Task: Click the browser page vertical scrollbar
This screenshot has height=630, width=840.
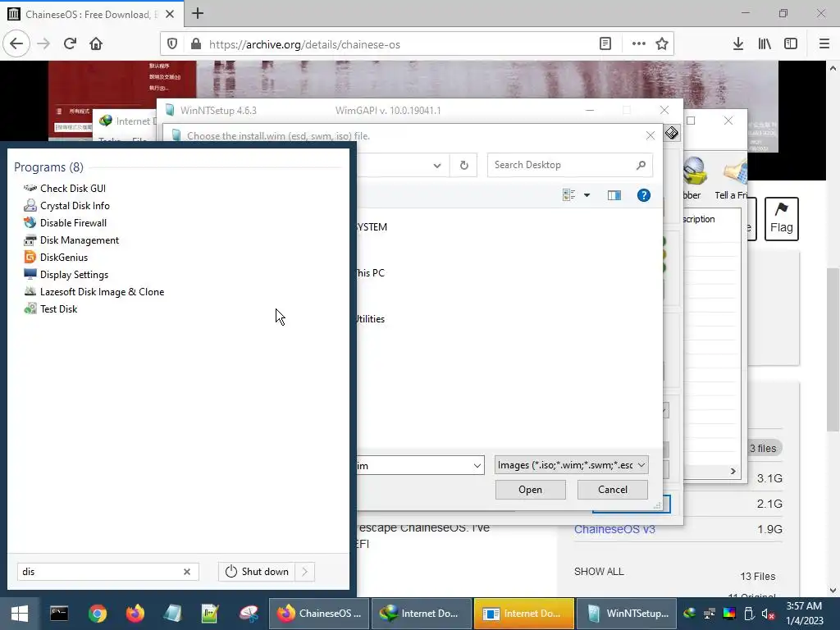Action: coord(833,348)
